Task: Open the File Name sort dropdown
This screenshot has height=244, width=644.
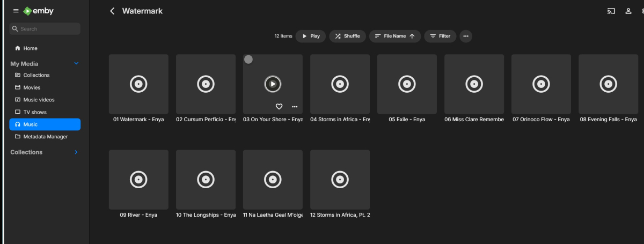Action: [x=395, y=36]
